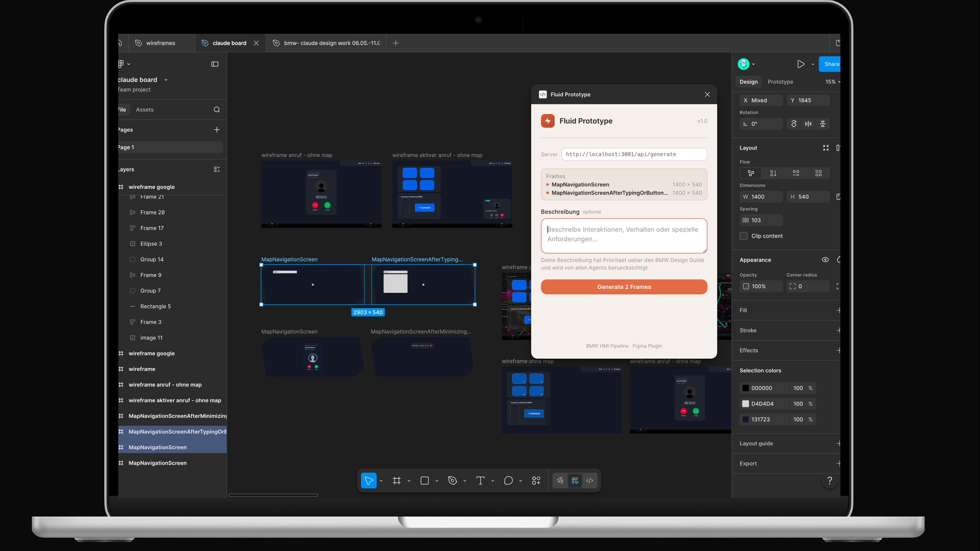Click the 000000 color swatch
This screenshot has height=551, width=980.
point(745,388)
